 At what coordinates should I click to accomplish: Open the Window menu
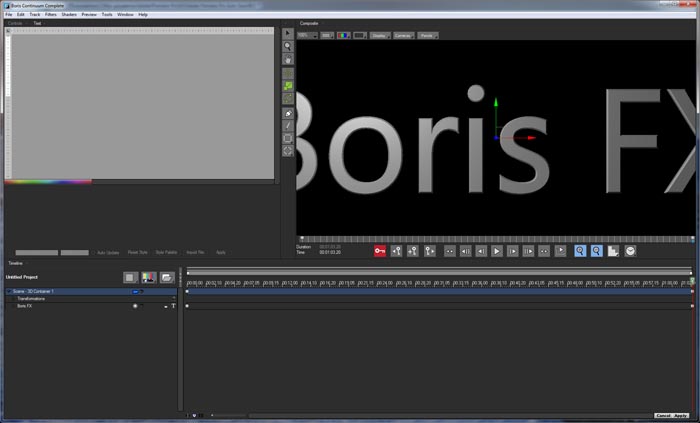[125, 15]
